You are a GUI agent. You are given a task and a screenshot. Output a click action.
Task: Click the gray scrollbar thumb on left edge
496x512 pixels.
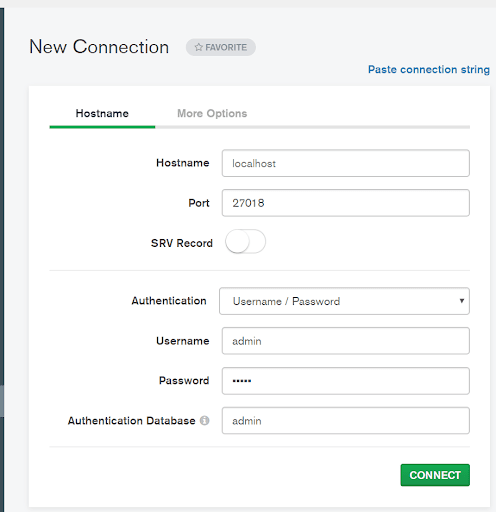(x=2, y=401)
